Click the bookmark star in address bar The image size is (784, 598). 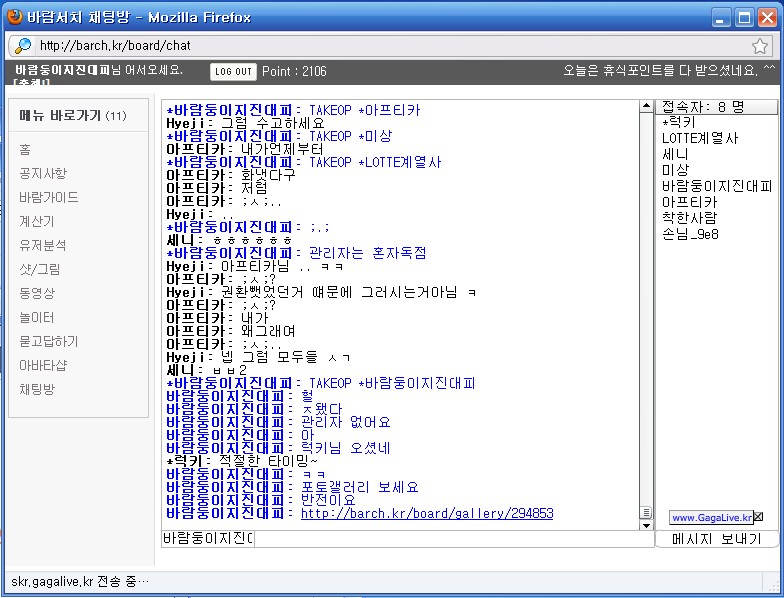click(x=760, y=46)
